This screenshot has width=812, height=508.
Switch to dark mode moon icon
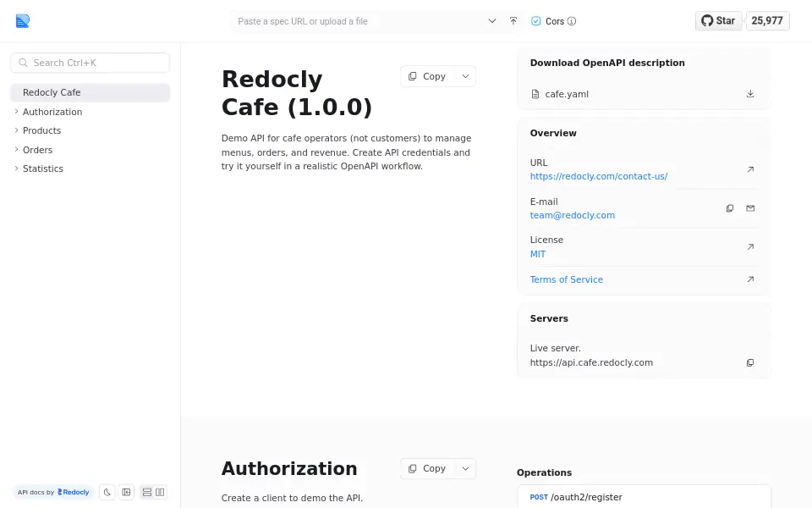(x=107, y=492)
